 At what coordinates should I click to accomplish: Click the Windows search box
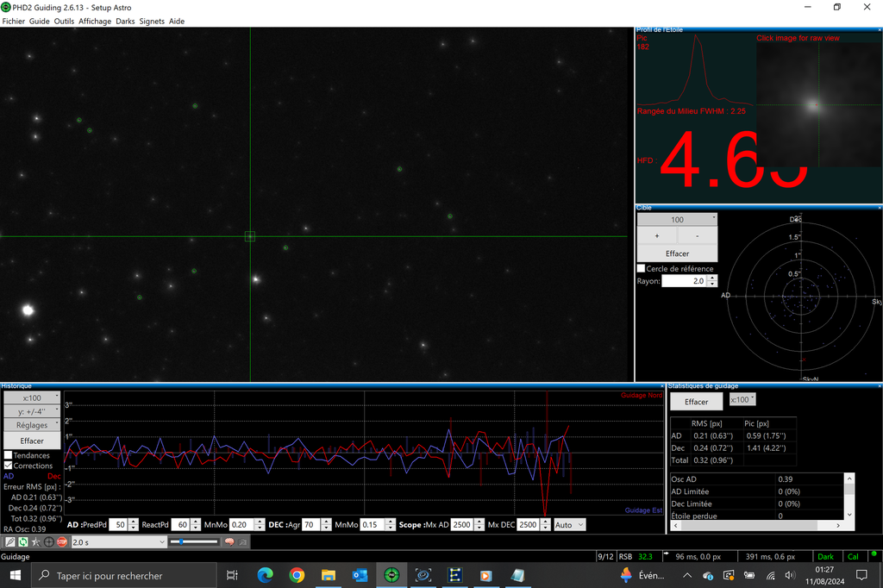coord(124,575)
